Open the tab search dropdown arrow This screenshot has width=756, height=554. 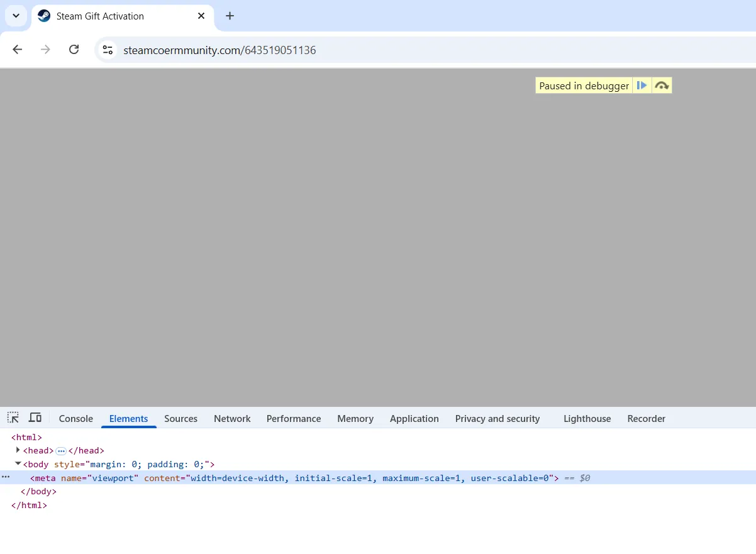click(x=16, y=16)
